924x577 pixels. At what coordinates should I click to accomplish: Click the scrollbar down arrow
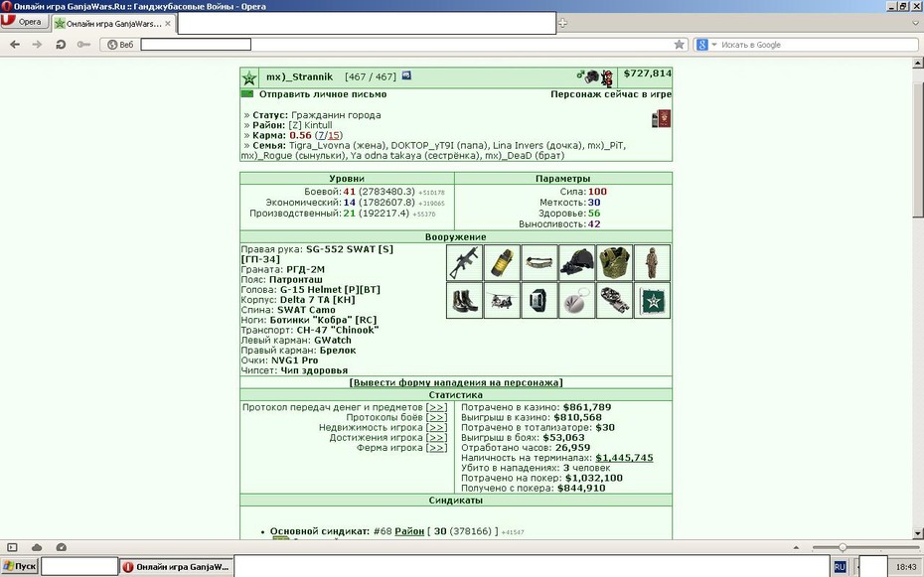917,533
